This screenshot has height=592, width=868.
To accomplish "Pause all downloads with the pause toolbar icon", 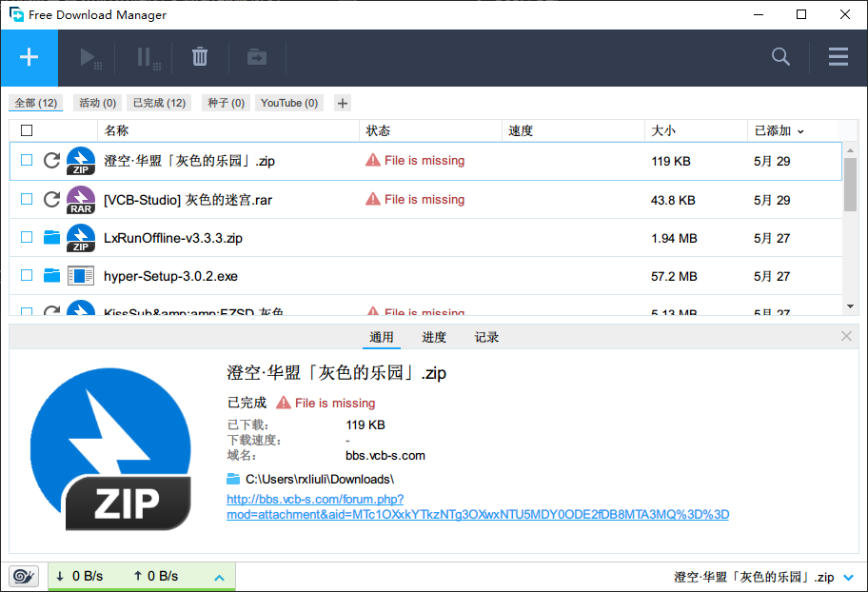I will 148,58.
